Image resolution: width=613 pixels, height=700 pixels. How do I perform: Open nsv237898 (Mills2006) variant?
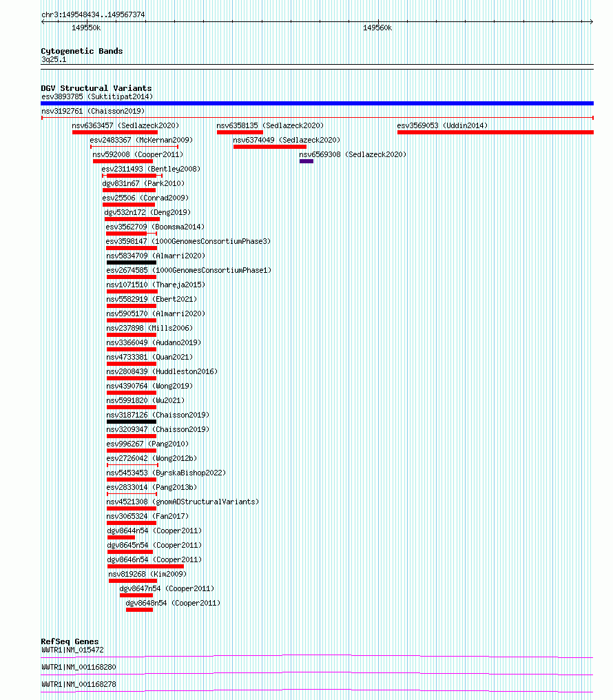(x=149, y=328)
